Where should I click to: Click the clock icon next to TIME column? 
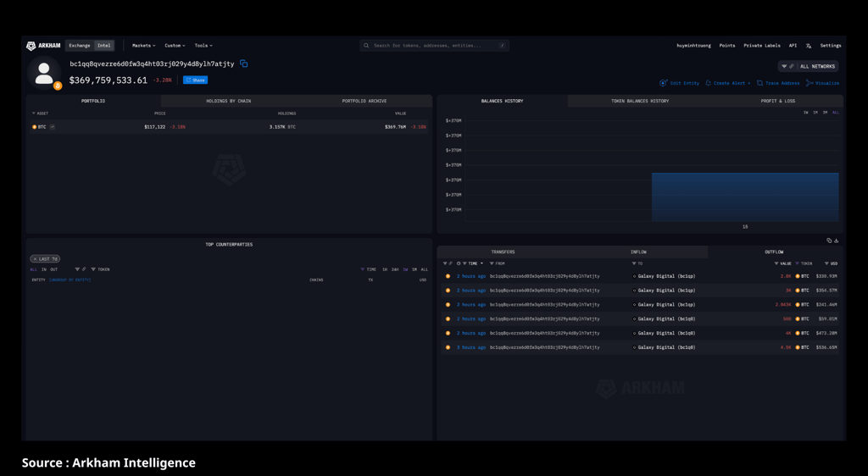coord(459,263)
